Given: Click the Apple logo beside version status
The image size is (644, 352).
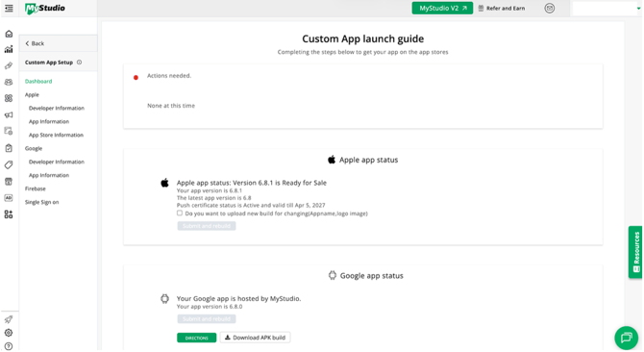Looking at the screenshot, I should coord(164,183).
